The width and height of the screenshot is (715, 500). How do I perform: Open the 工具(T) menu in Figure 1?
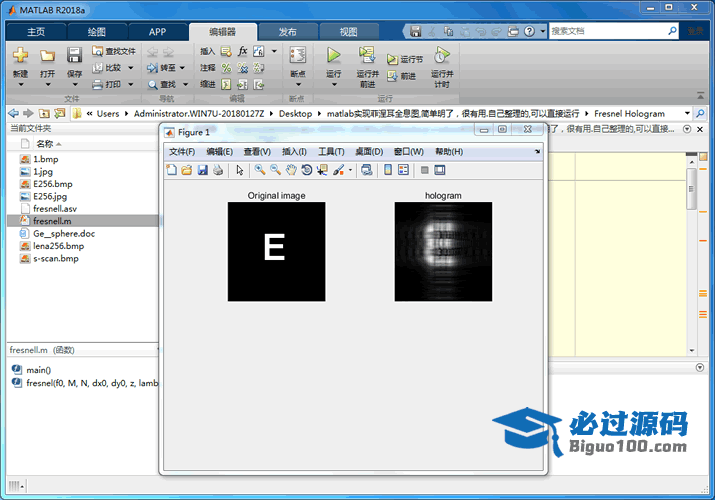[331, 151]
